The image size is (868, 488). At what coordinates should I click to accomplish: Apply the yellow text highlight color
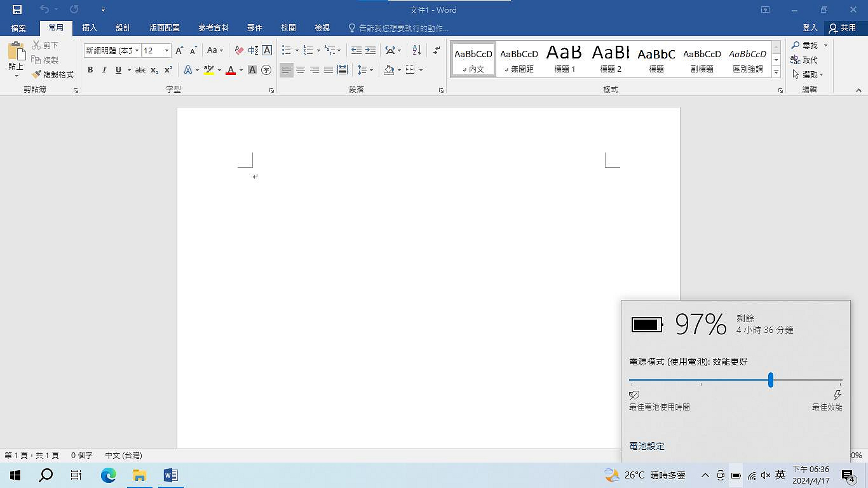(208, 70)
